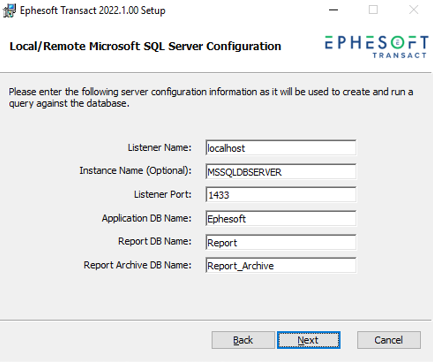Click the 'Listener Name:' label
433x362 pixels.
click(x=160, y=148)
